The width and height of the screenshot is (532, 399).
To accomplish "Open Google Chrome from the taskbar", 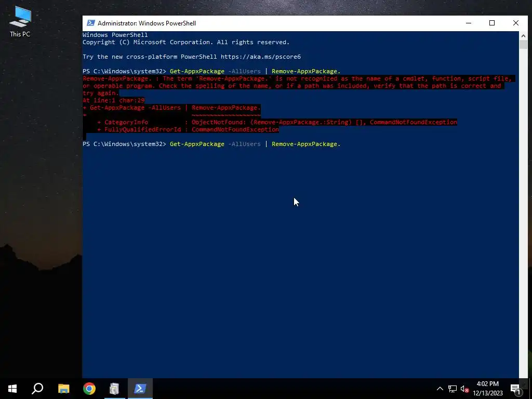I will (89, 389).
